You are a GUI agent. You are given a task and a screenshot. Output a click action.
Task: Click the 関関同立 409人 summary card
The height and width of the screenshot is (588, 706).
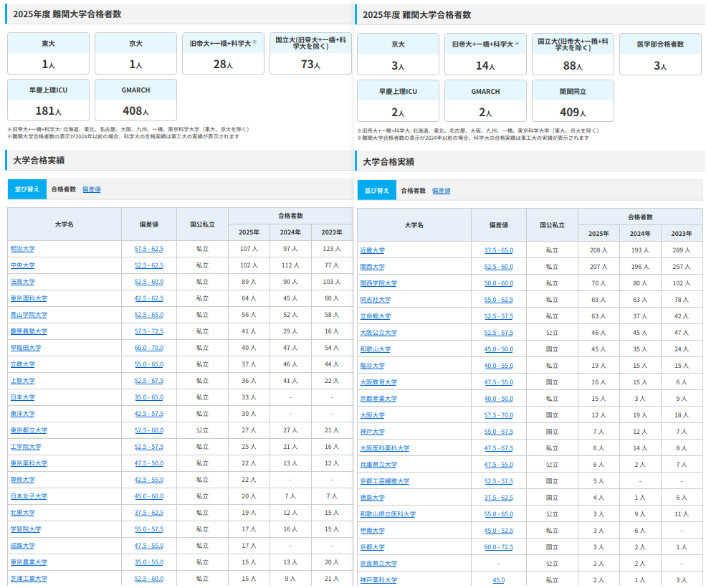pos(573,101)
